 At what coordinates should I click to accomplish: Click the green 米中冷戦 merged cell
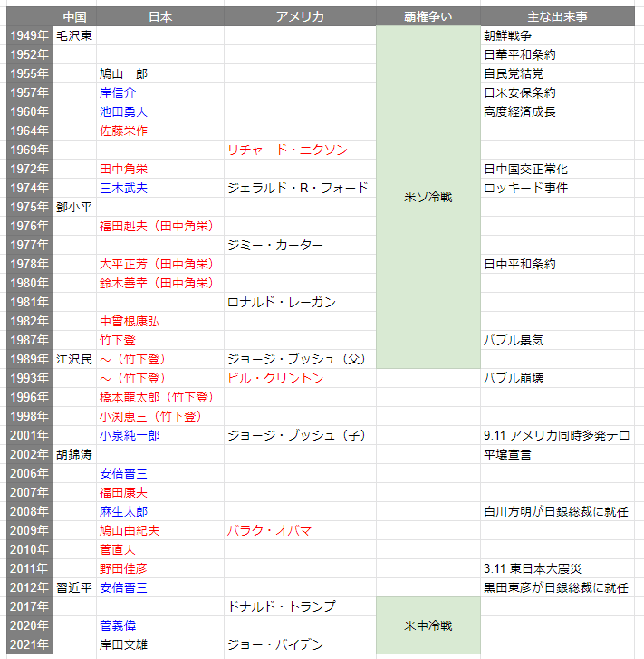428,625
